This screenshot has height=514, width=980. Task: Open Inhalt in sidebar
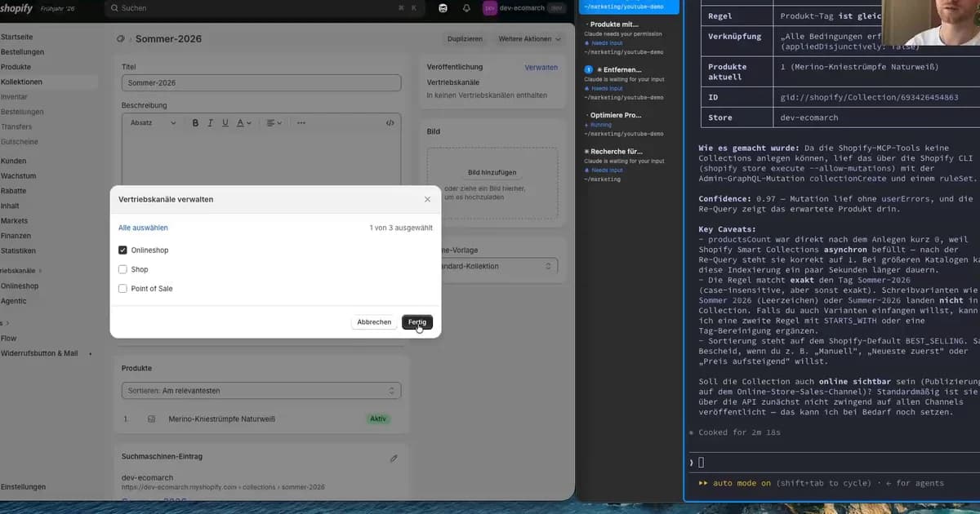tap(10, 206)
